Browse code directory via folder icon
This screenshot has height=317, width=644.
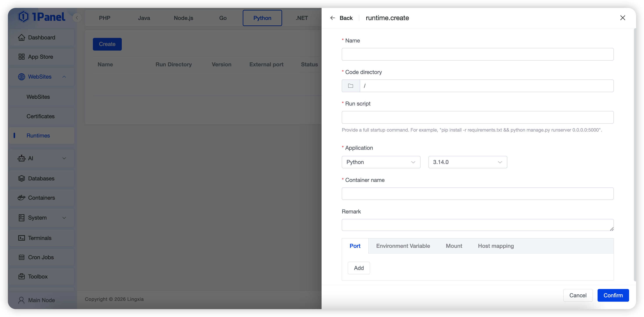click(350, 86)
